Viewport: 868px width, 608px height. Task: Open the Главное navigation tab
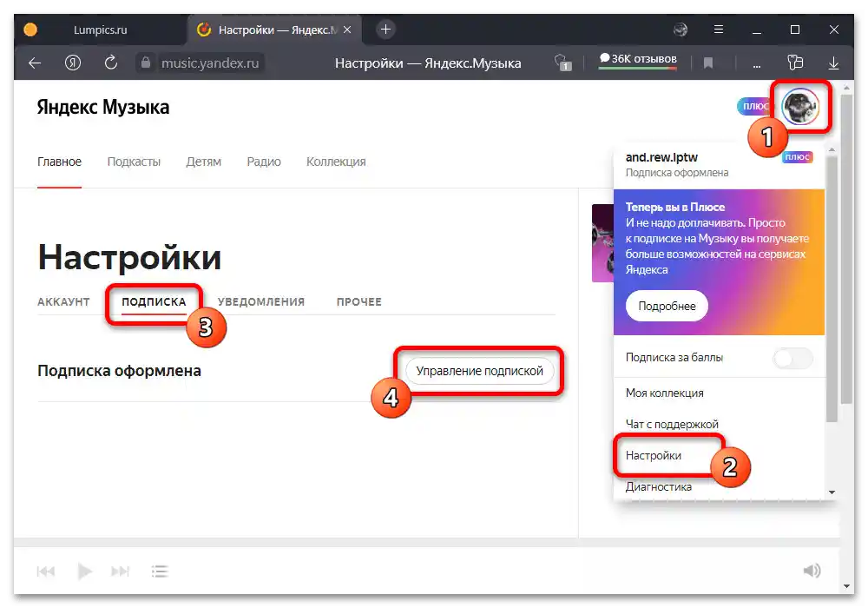(x=59, y=162)
